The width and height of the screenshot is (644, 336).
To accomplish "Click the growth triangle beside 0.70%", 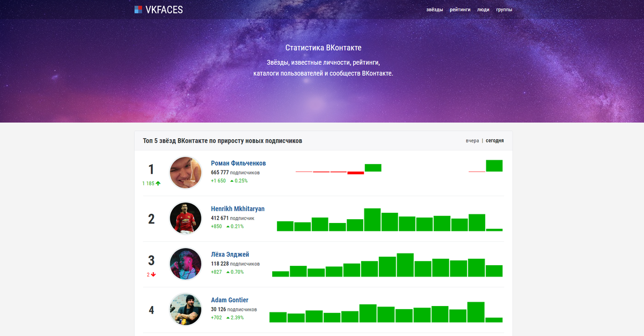I will pyautogui.click(x=228, y=272).
